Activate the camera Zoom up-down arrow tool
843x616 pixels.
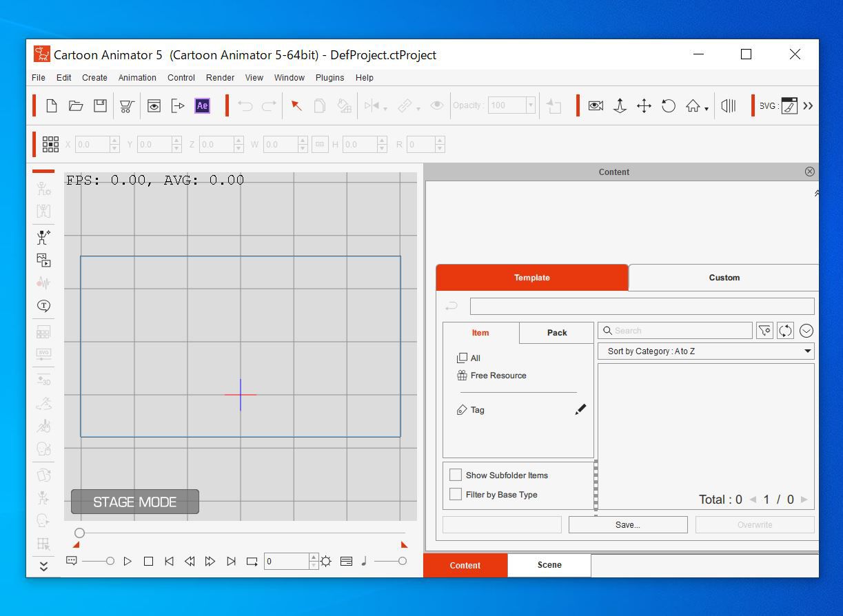tap(620, 105)
